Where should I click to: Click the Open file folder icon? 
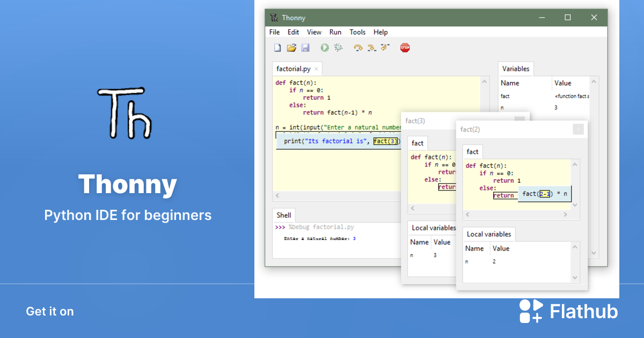pyautogui.click(x=291, y=48)
